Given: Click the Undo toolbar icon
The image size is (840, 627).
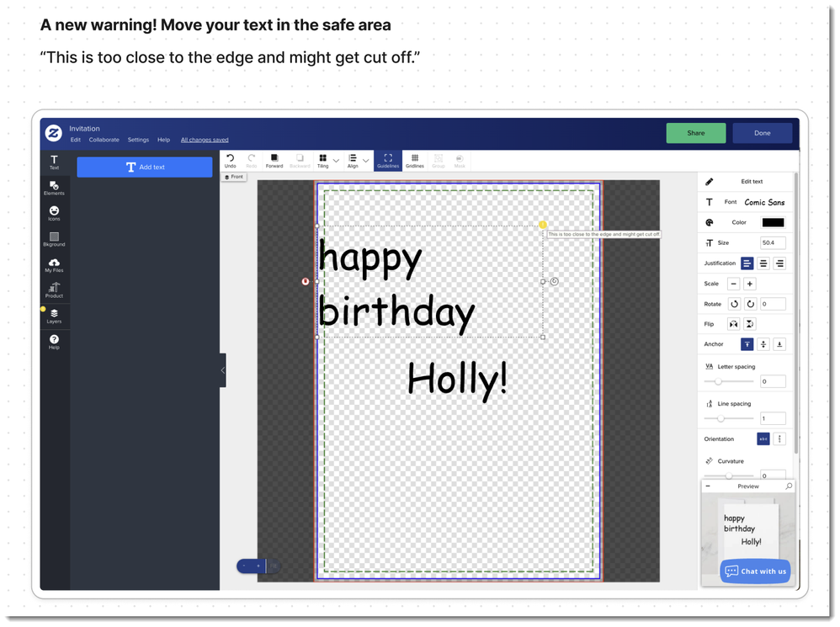Looking at the screenshot, I should pyautogui.click(x=231, y=160).
